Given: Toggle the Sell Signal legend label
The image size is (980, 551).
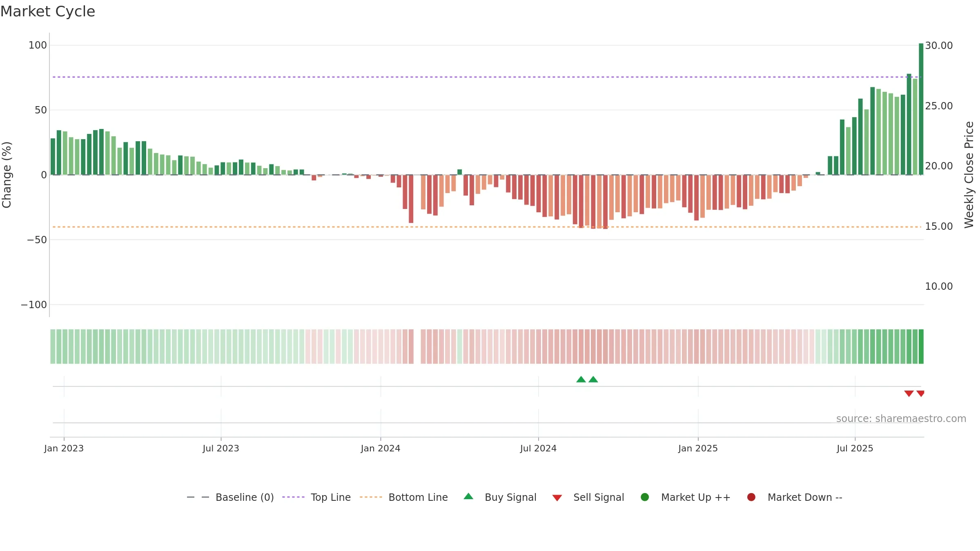Looking at the screenshot, I should pyautogui.click(x=599, y=498).
